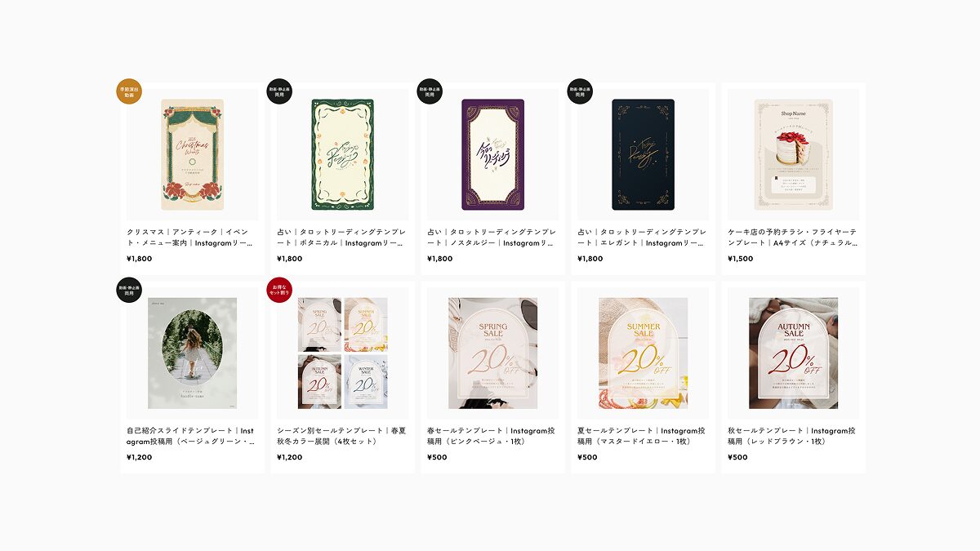Click the シーズン別セールテンプレート title link

(x=341, y=436)
